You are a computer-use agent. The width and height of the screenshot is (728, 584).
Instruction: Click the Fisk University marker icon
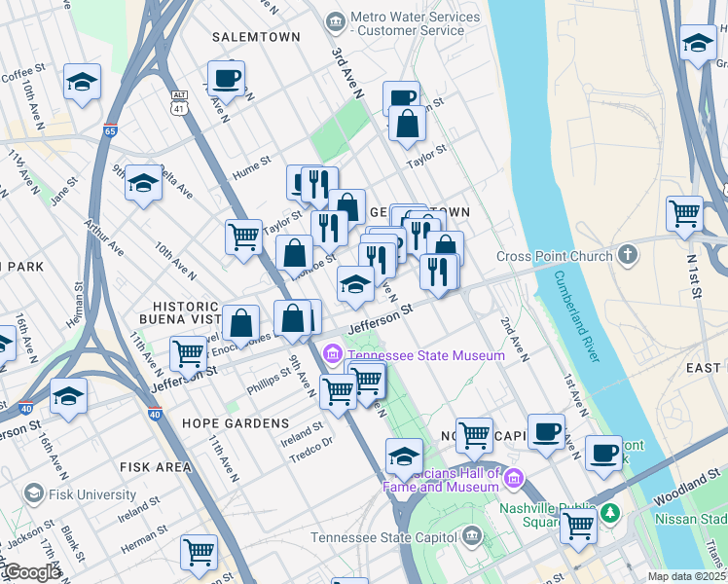point(34,493)
